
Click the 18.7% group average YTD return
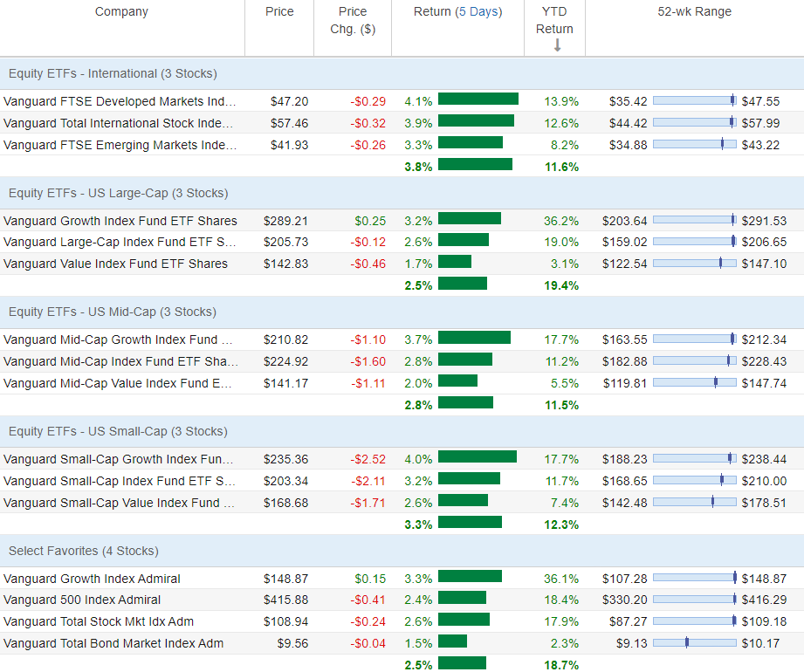click(561, 665)
